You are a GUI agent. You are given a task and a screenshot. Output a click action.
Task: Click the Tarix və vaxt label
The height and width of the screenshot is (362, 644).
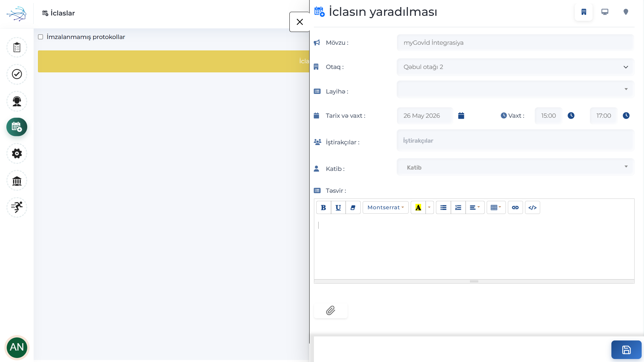point(346,116)
